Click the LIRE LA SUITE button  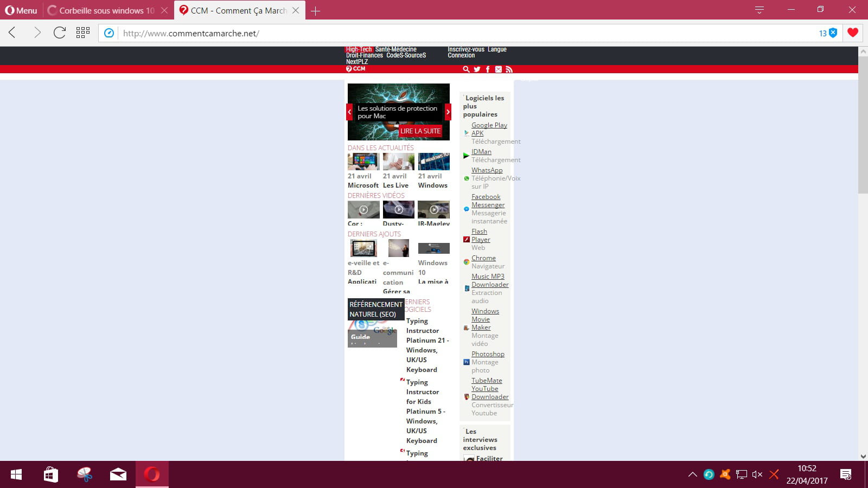tap(420, 131)
